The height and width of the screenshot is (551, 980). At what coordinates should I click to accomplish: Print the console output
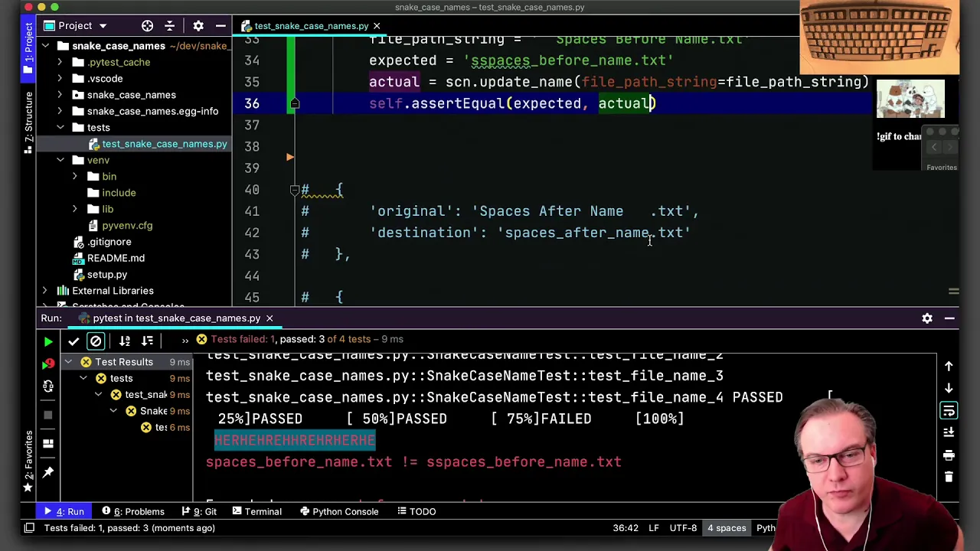[x=949, y=455]
